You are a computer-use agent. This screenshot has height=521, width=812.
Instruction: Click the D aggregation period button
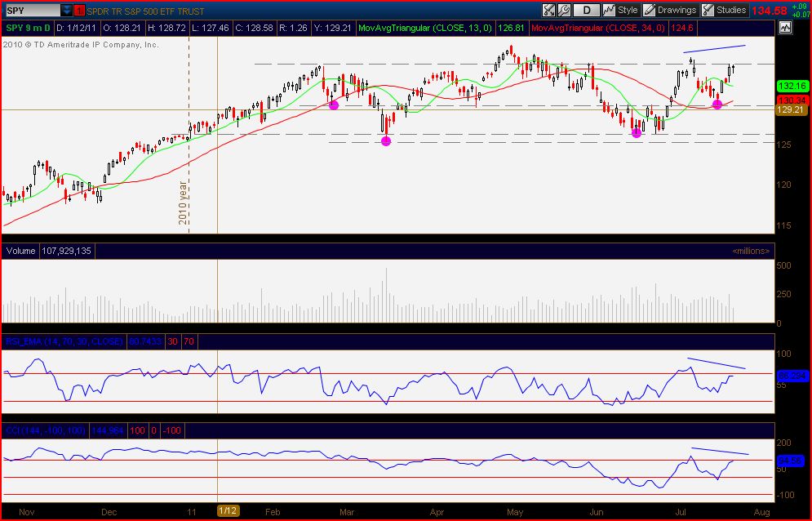[x=587, y=10]
